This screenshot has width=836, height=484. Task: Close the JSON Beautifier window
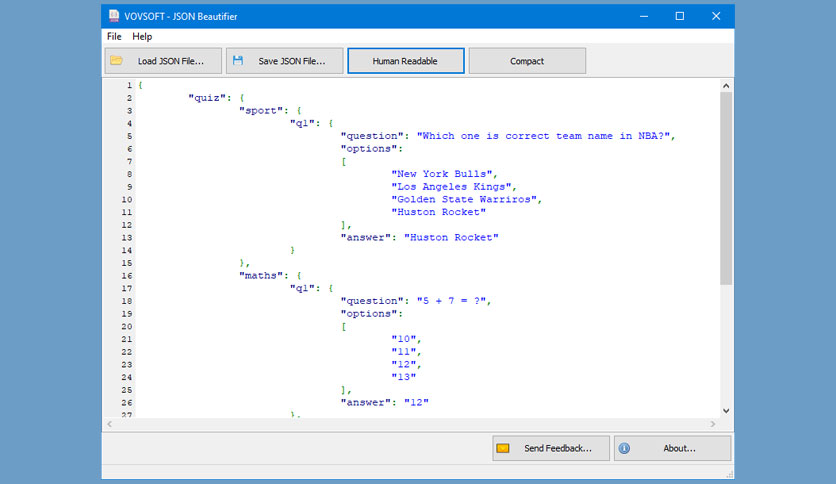(x=716, y=16)
